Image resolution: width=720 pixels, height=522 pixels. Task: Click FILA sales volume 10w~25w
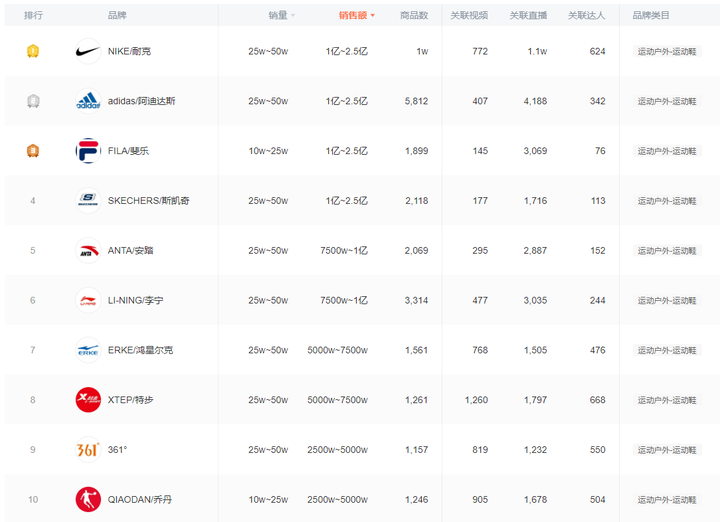pyautogui.click(x=268, y=151)
